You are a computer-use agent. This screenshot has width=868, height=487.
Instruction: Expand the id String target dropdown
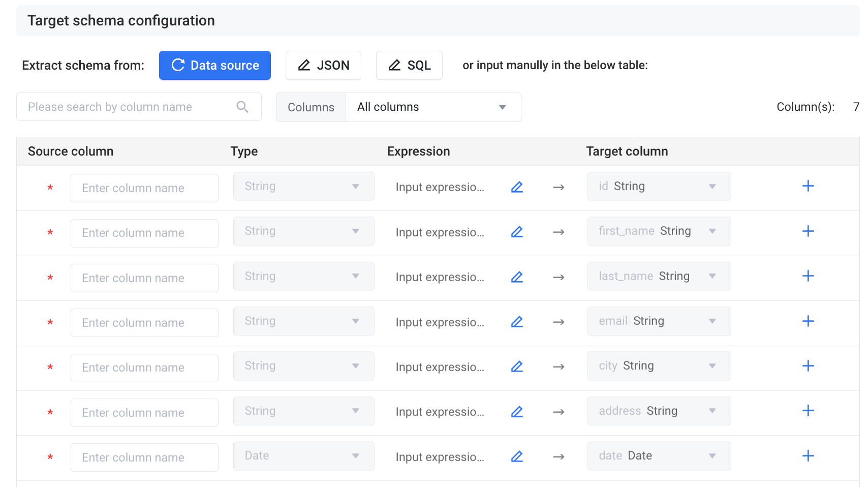point(659,187)
